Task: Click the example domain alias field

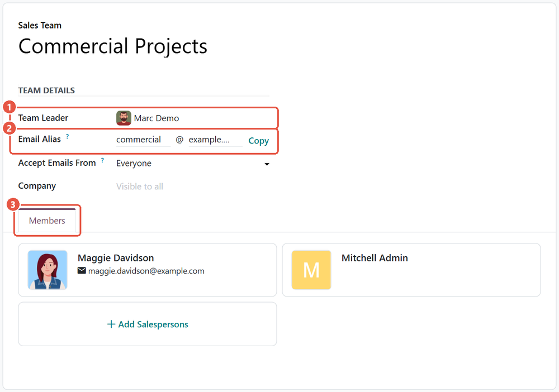Action: (x=215, y=140)
